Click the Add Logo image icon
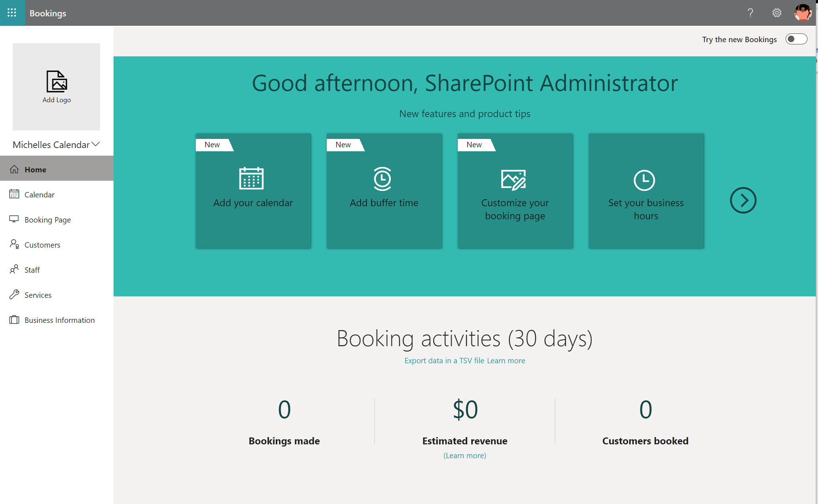 tap(57, 81)
